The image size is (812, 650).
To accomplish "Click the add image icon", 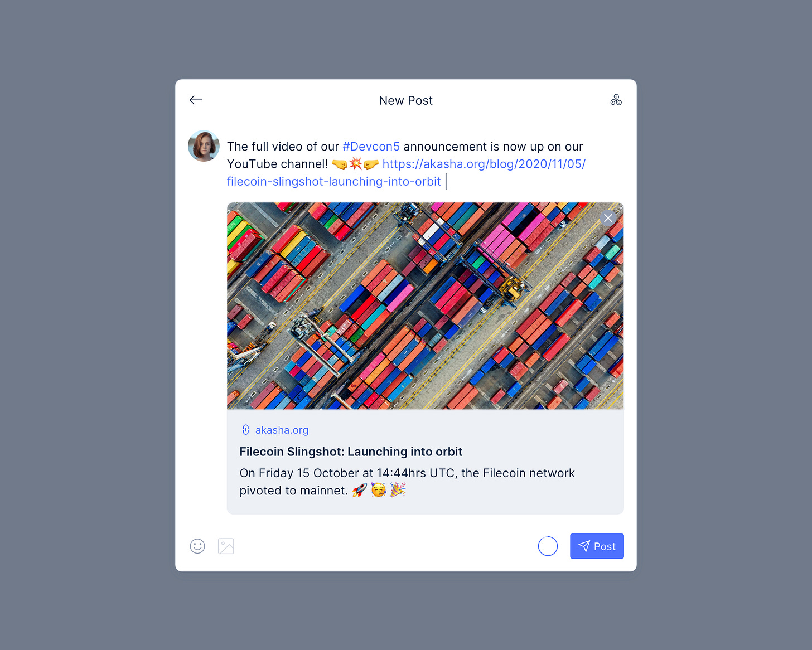I will [x=226, y=546].
